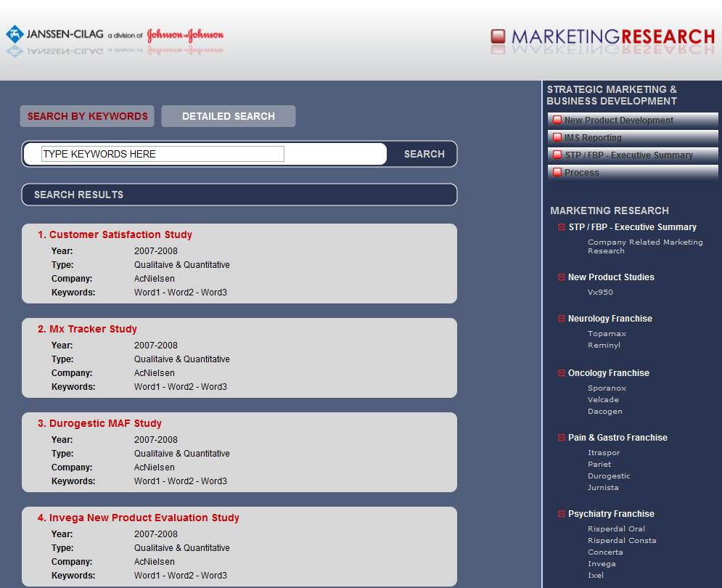Viewport: 722px width, 588px height.
Task: Open the Ixel link
Action: pyautogui.click(x=595, y=575)
